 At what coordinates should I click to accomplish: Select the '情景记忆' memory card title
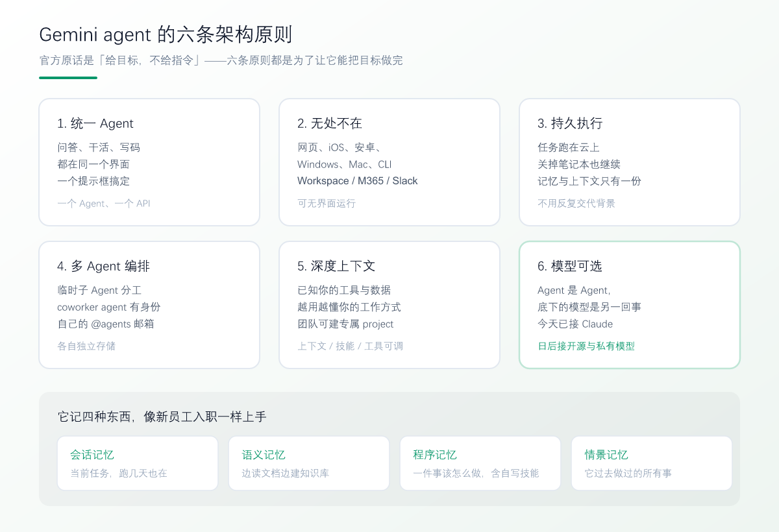(606, 455)
